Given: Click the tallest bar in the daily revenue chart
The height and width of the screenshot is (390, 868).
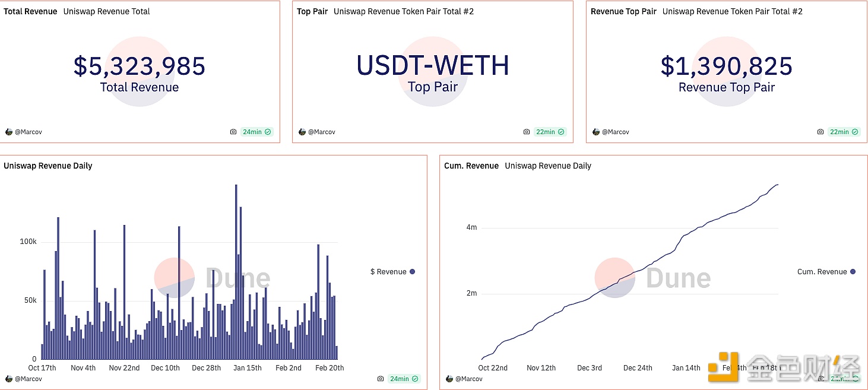Looking at the screenshot, I should point(236,272).
